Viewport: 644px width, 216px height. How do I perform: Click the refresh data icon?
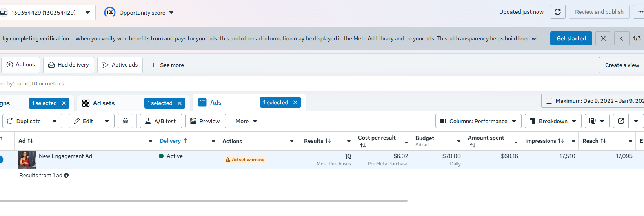[x=557, y=12]
